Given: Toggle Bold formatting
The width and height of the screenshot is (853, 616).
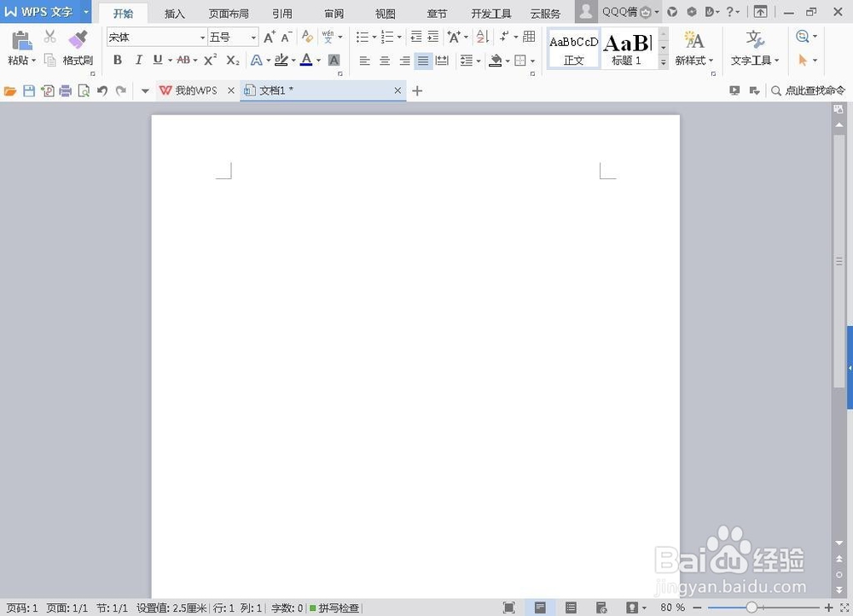Looking at the screenshot, I should click(x=118, y=60).
